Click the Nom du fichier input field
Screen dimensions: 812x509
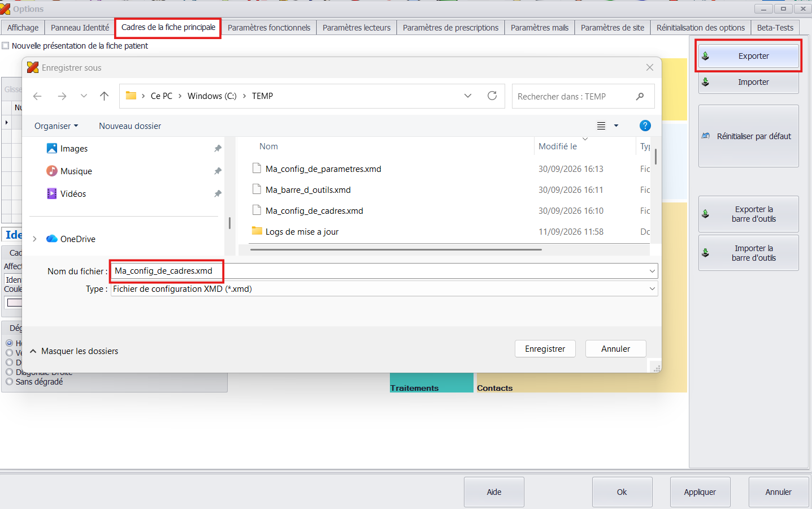tap(384, 271)
